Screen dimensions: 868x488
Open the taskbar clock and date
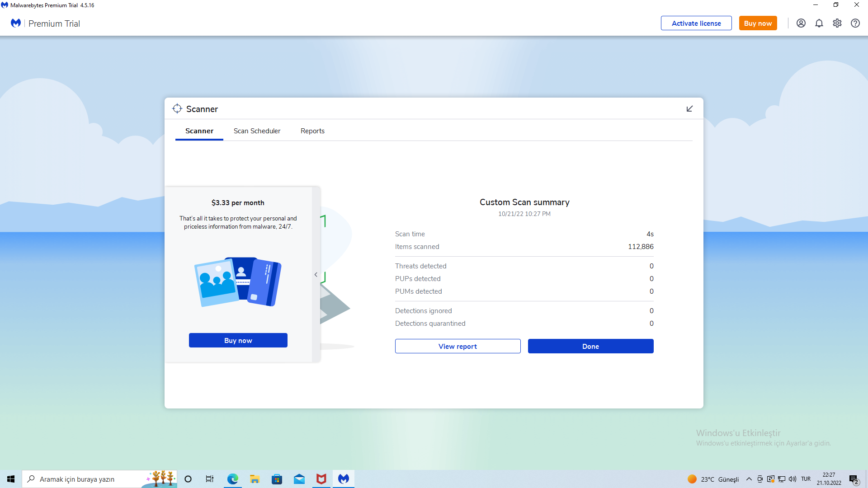point(829,479)
